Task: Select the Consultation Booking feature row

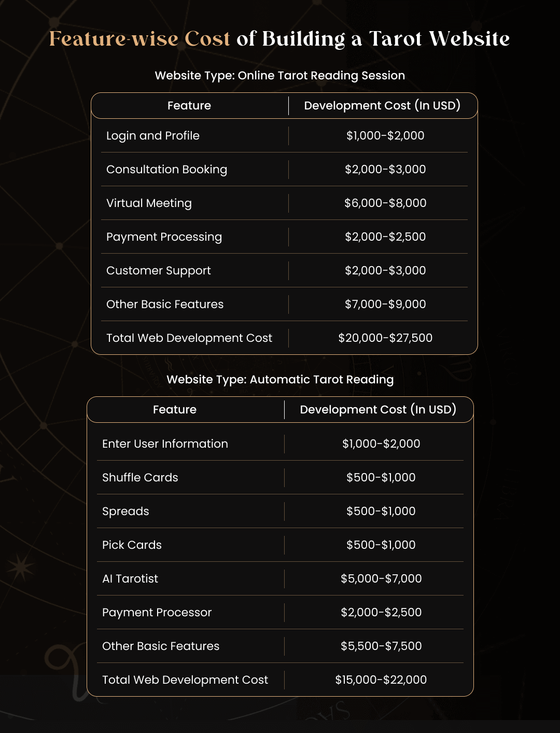Action: [284, 169]
